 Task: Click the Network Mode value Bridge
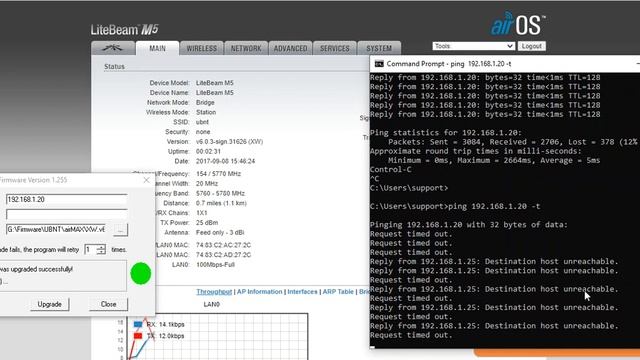coord(205,102)
